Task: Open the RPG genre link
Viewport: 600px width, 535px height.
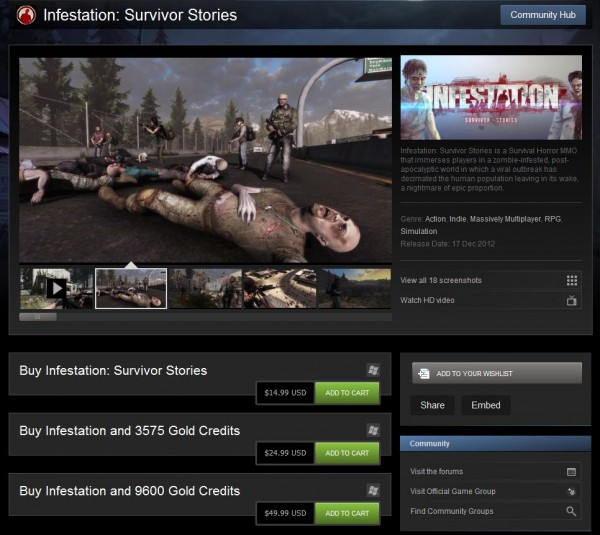Action: 553,219
